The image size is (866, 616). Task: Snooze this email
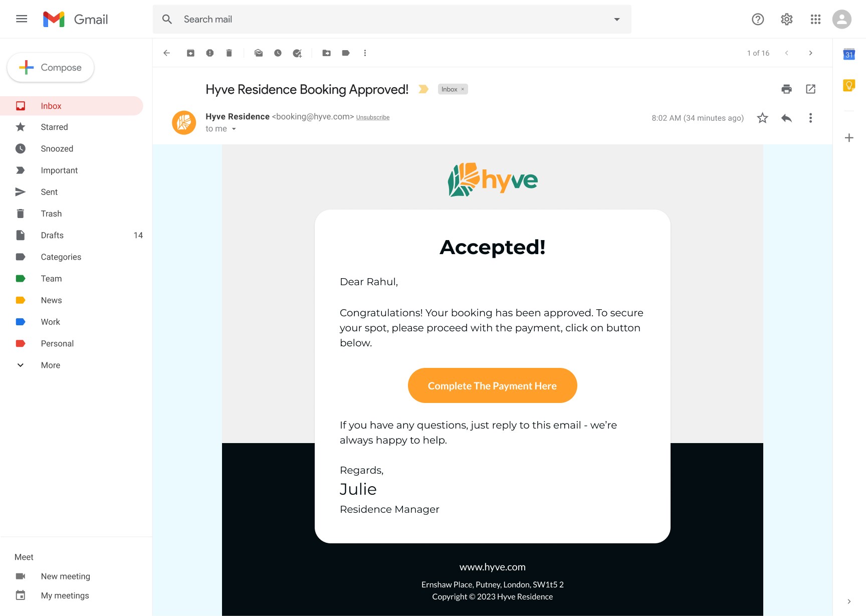point(278,53)
